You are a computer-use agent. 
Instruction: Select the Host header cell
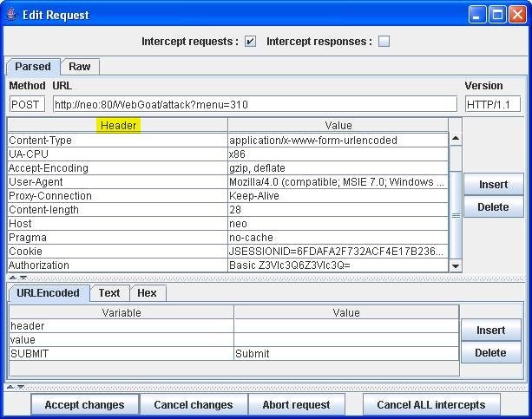pyautogui.click(x=117, y=224)
